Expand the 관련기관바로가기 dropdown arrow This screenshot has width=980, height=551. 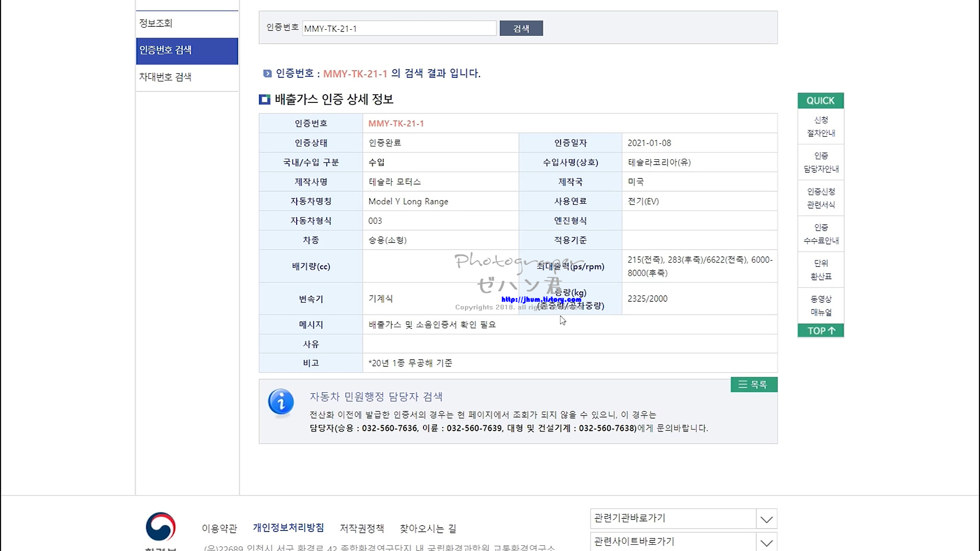(x=767, y=519)
